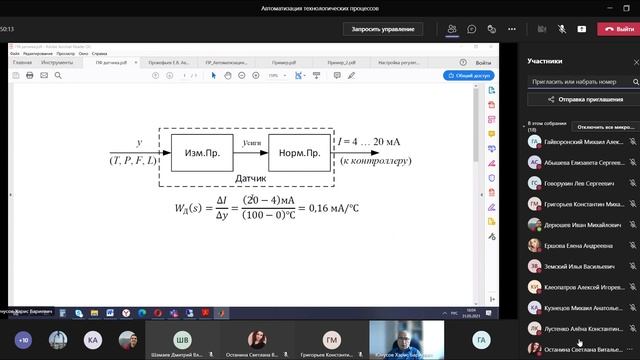Screen dimensions: 640x360
Task: Click the Отправка приглашения button
Action: 585,99
